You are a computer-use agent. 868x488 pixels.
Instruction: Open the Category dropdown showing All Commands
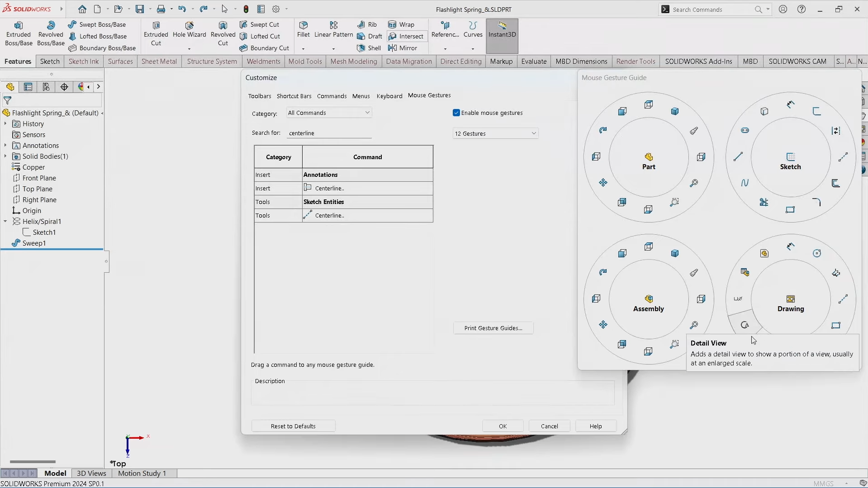click(x=329, y=113)
